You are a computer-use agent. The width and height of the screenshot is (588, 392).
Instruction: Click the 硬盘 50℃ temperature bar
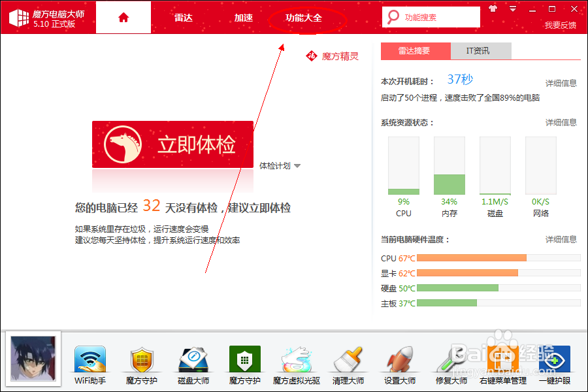(498, 287)
